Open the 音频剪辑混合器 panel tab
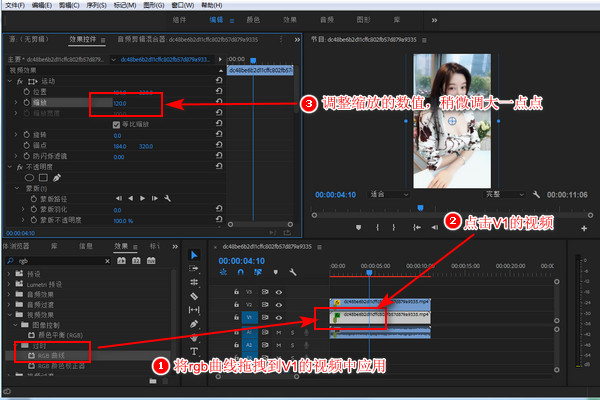600x400 pixels. pyautogui.click(x=188, y=39)
